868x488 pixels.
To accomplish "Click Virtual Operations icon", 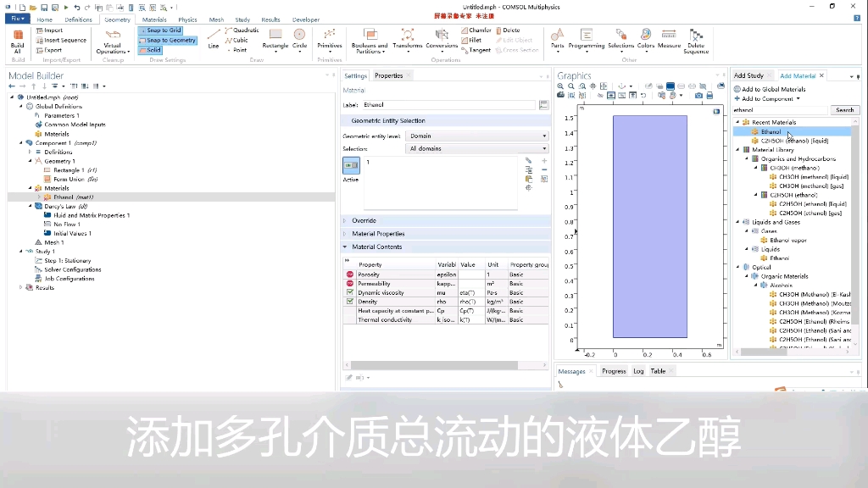I will [113, 42].
